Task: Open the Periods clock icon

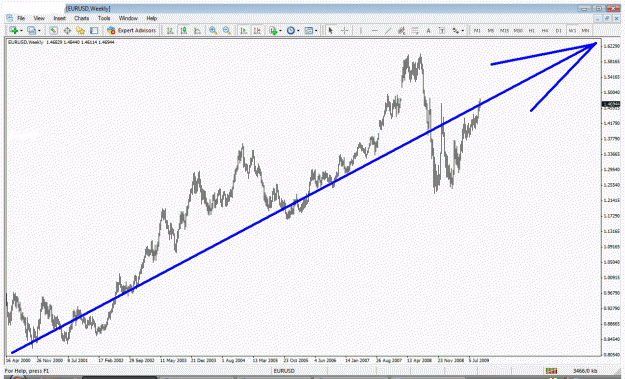Action: click(291, 30)
